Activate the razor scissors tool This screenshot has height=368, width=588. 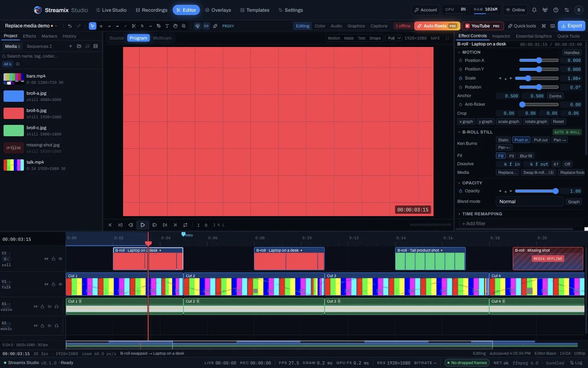(134, 26)
